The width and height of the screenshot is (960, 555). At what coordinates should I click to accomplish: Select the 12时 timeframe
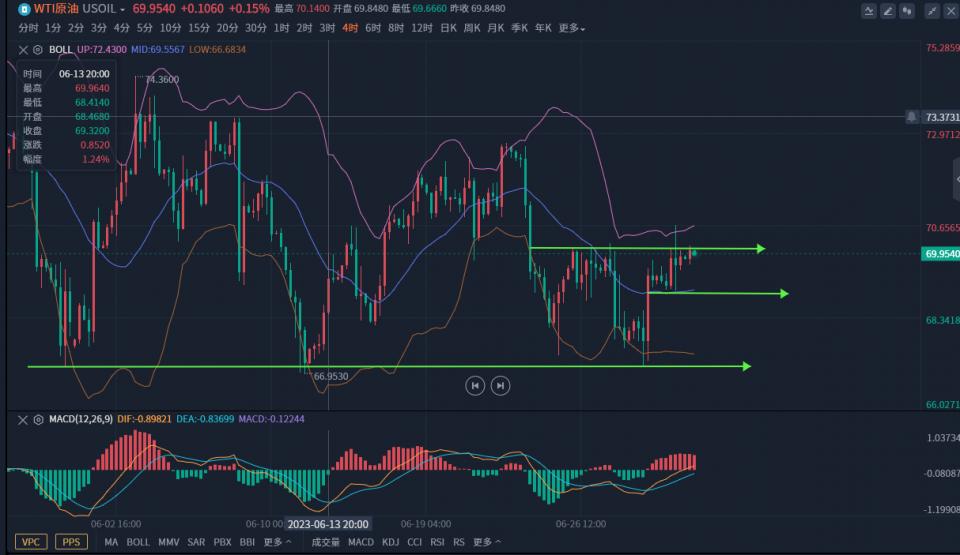pyautogui.click(x=422, y=28)
